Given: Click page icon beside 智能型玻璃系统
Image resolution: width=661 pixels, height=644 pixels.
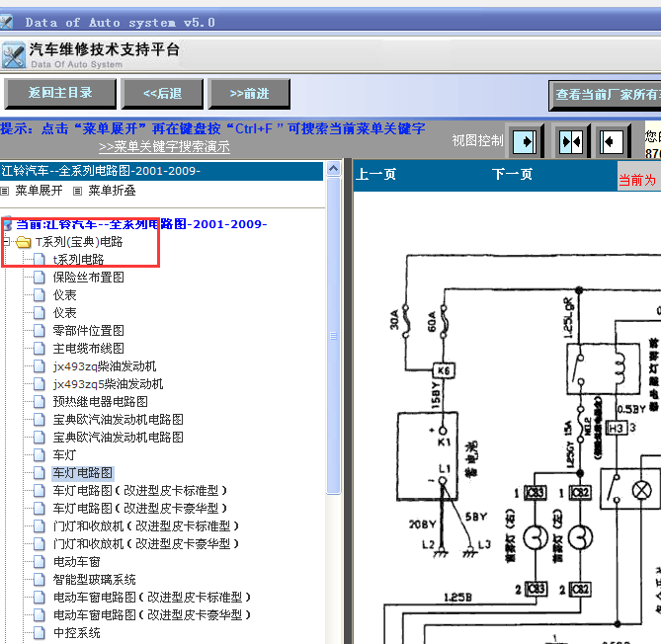Looking at the screenshot, I should (x=40, y=580).
